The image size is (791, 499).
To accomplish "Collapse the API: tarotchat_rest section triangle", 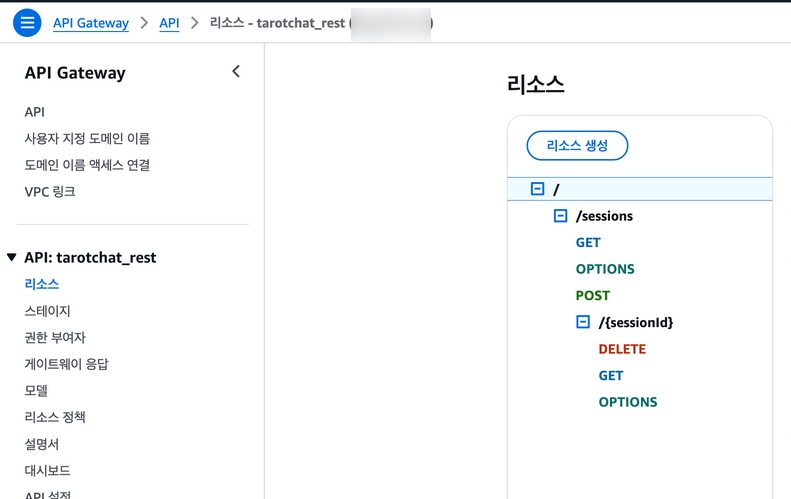I will click(x=12, y=257).
